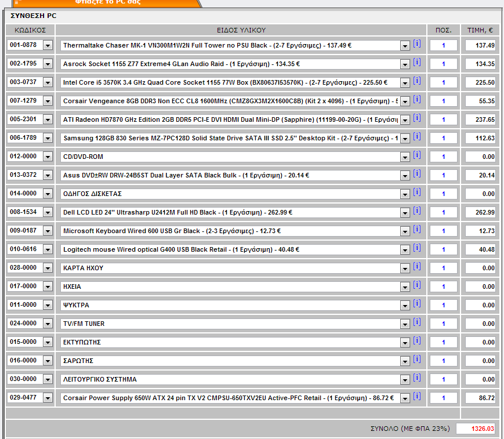Expand the Corsair Power Supply 650W dropdown
This screenshot has width=504, height=439.
(405, 398)
